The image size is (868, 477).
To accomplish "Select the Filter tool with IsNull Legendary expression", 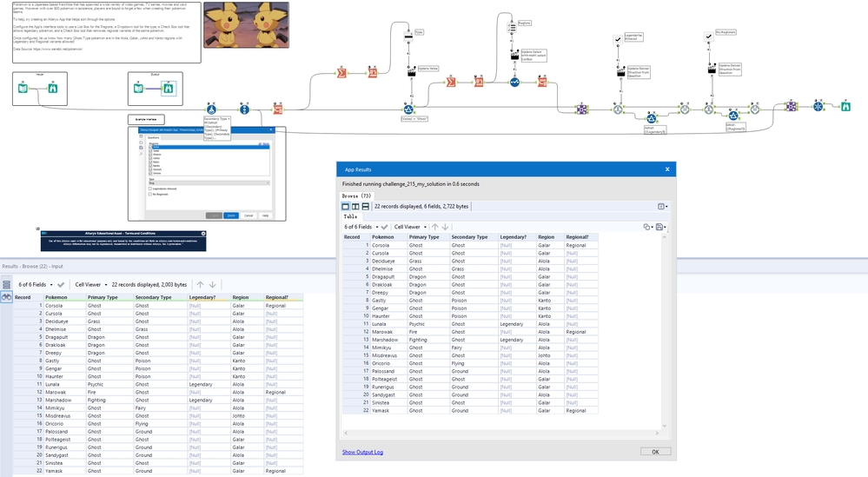I will click(651, 118).
